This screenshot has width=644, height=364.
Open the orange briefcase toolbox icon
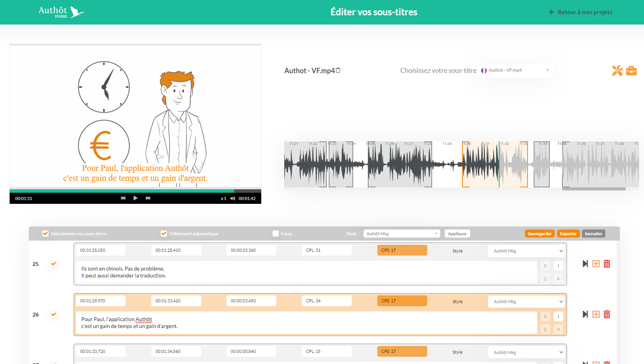pos(631,71)
